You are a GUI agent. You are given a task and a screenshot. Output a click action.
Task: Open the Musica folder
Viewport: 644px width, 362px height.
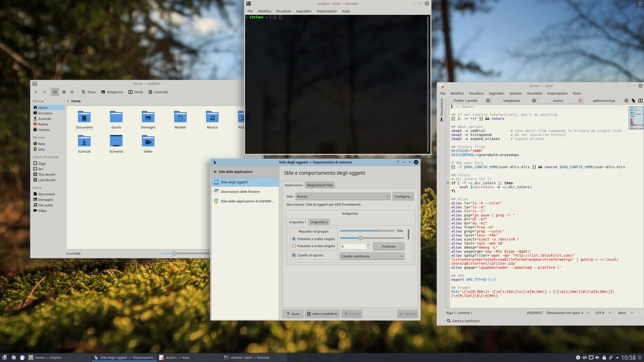point(212,120)
